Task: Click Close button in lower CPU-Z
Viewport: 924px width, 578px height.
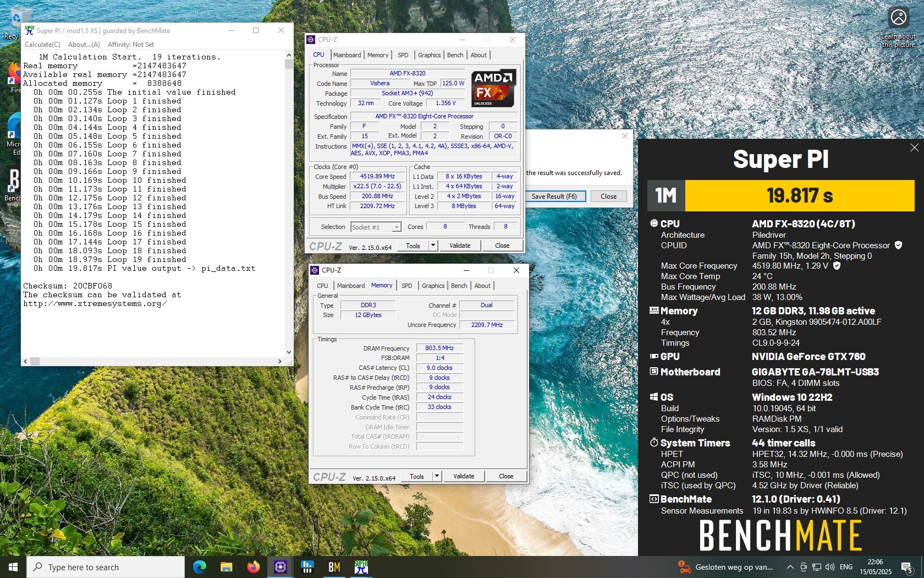Action: pos(506,476)
